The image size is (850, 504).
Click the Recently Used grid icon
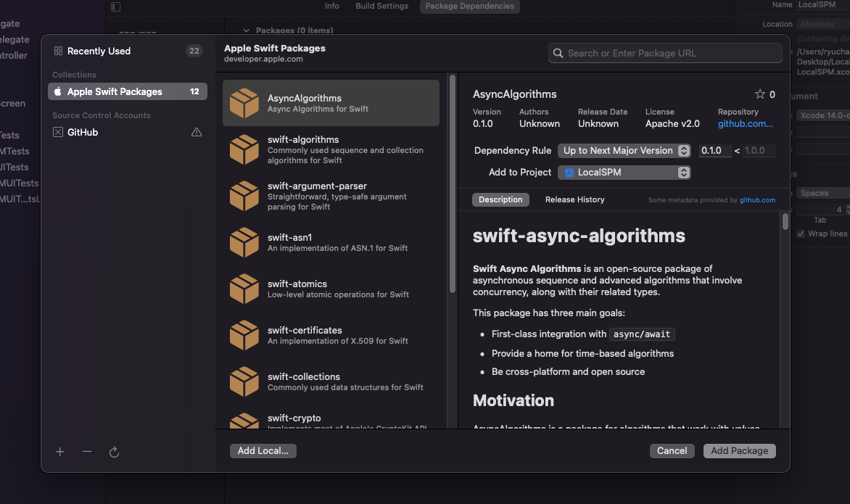(x=58, y=51)
